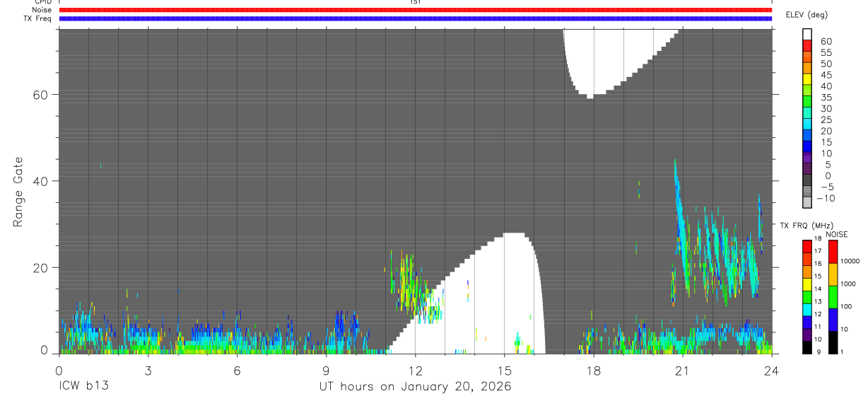Click the 'TX Freq' row label at top left
The width and height of the screenshot is (868, 401).
37,18
